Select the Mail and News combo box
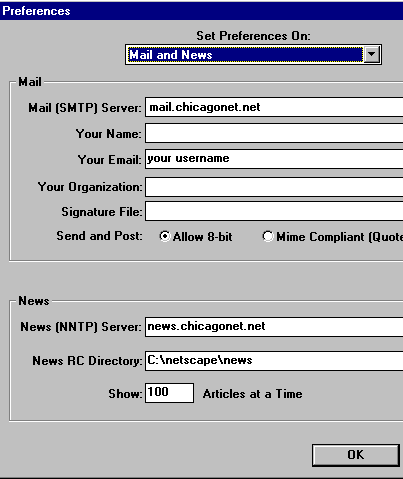 253,54
